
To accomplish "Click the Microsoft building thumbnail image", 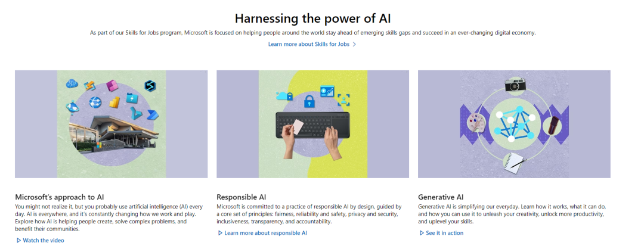I will (x=112, y=124).
